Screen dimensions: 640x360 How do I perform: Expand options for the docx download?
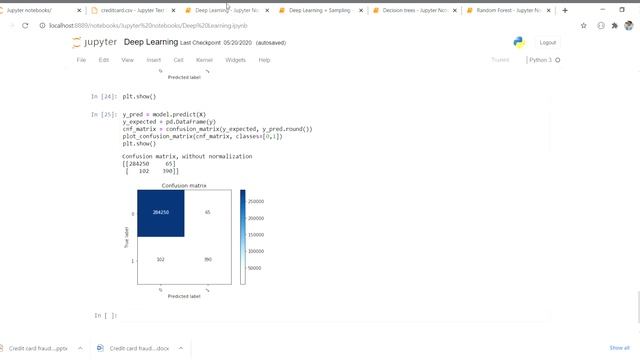180,348
